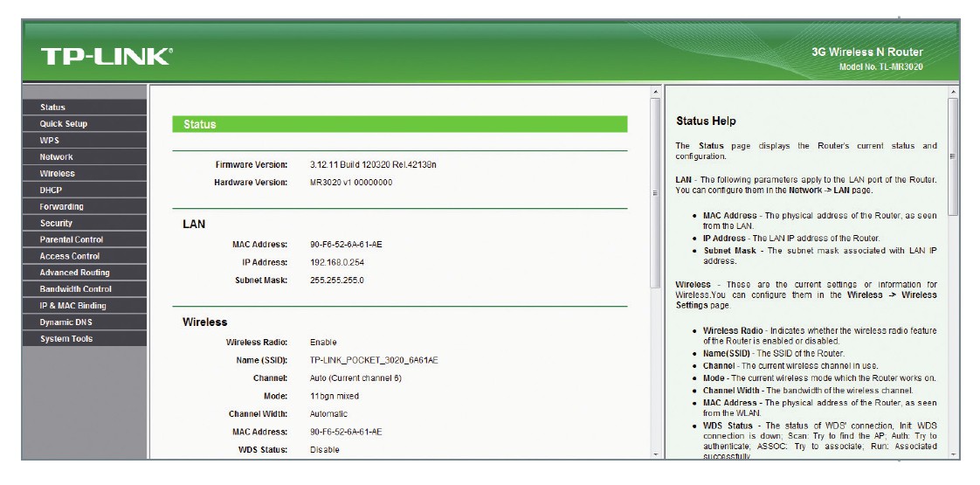Navigate to Advanced Routing
This screenshot has width=980, height=485.
click(75, 273)
